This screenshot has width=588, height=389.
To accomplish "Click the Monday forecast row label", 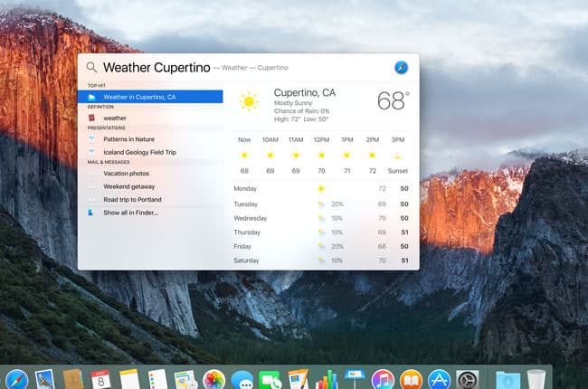I will (245, 188).
